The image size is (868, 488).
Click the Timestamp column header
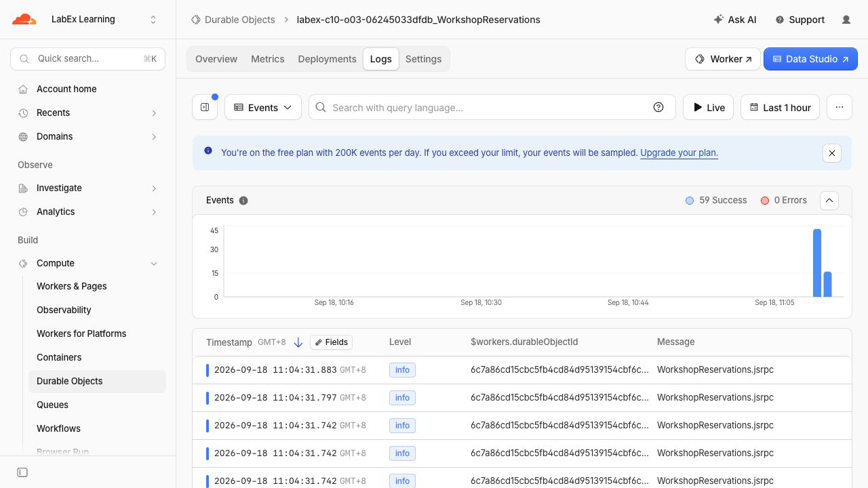click(x=229, y=342)
